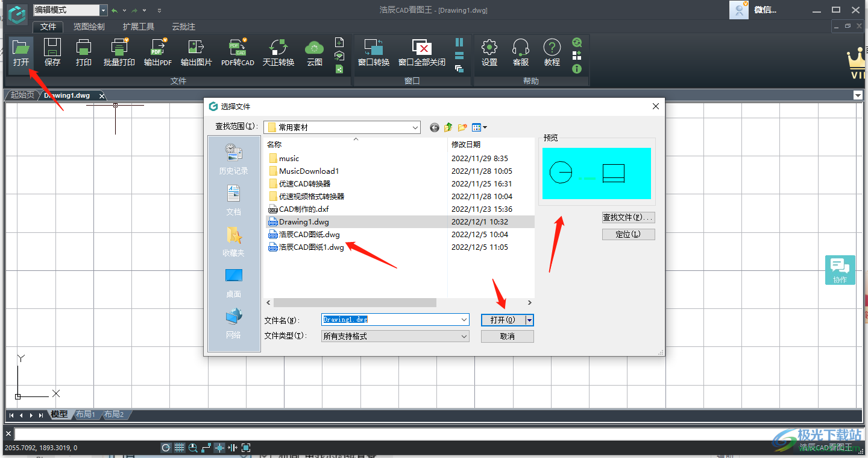Toggle the ortho mode status bar icon
Screen dimensions: 868x458
[x=206, y=448]
